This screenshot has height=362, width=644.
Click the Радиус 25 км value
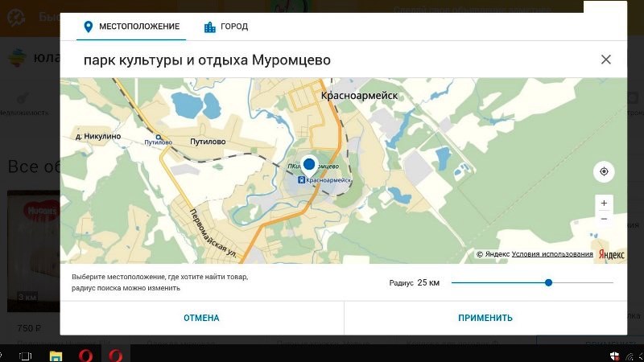point(428,282)
